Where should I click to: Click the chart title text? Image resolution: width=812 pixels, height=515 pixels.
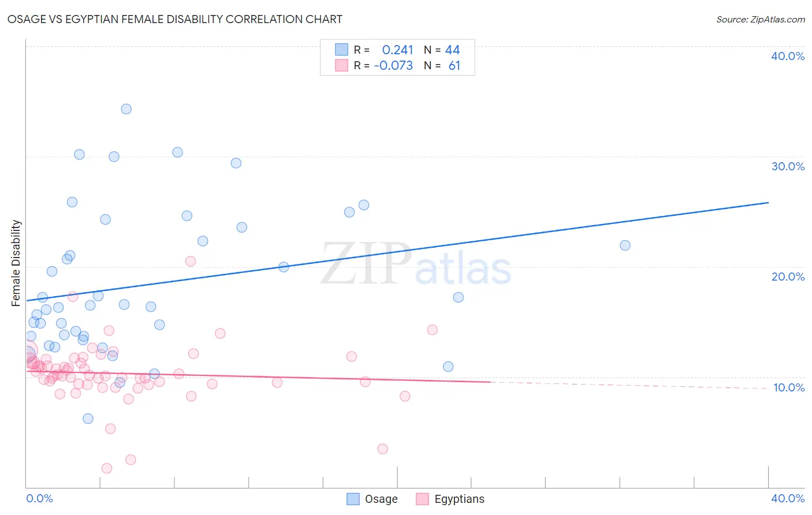[174, 19]
